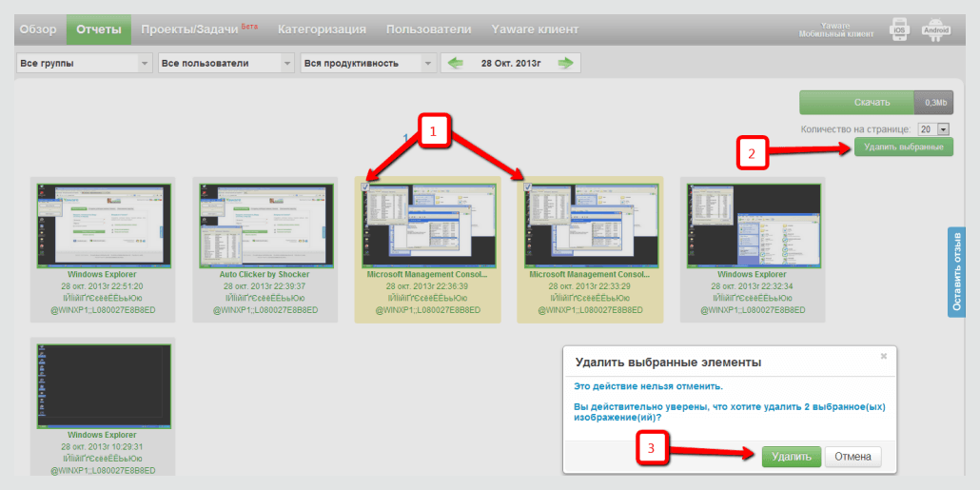Uncheck the 22:33:29 Microsoft Management Console screenshot

pos(528,186)
